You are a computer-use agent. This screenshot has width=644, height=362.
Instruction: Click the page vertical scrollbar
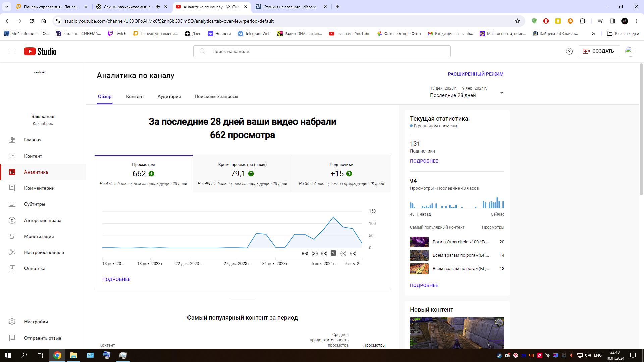641,129
